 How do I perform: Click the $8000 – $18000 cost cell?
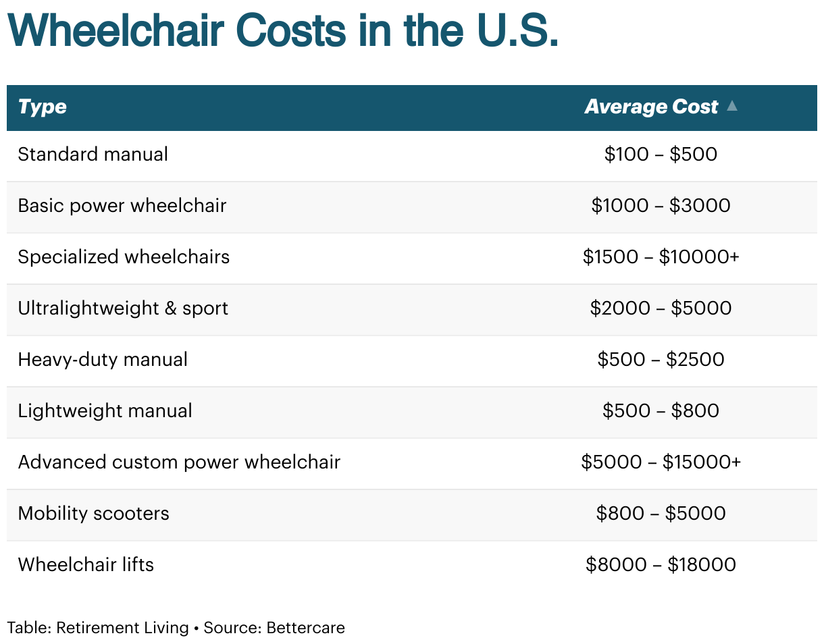pyautogui.click(x=661, y=565)
